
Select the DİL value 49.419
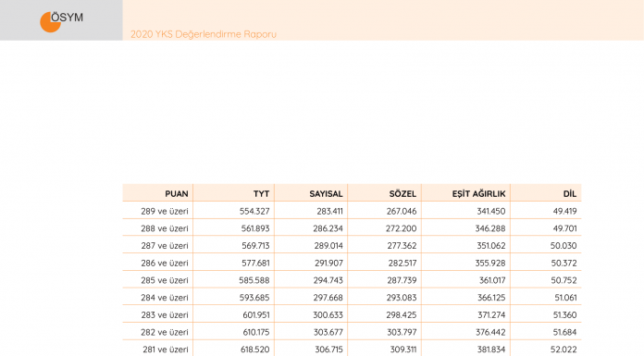point(564,212)
